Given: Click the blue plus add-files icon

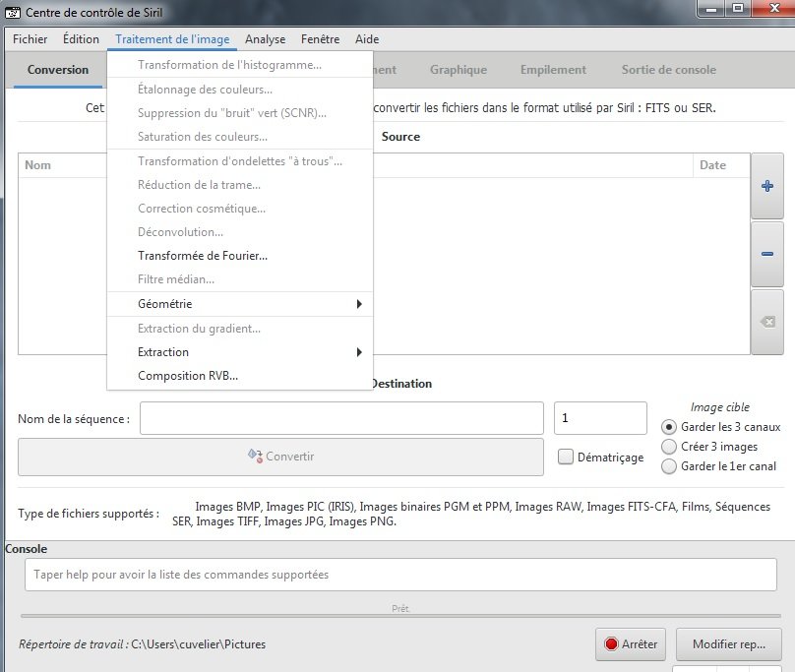Looking at the screenshot, I should point(767,186).
